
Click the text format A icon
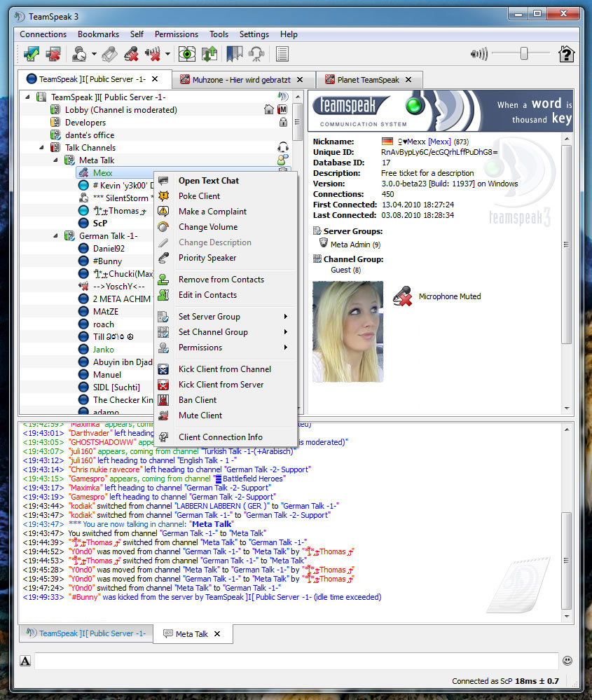click(x=25, y=661)
